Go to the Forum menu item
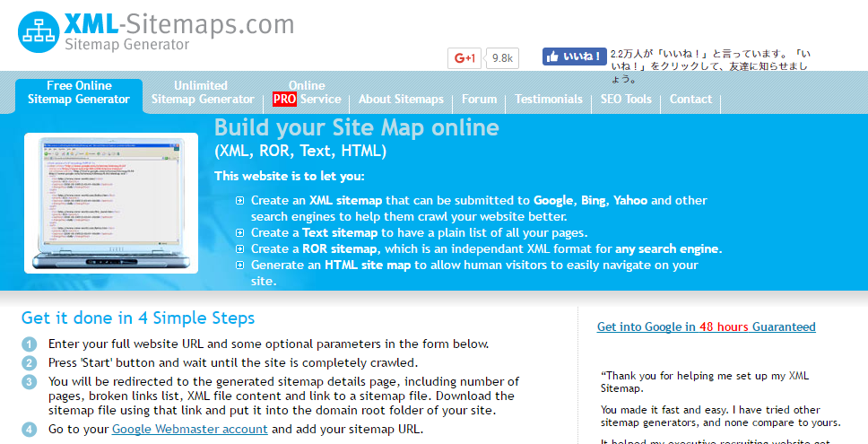Viewport: 868px width, 444px height. point(479,99)
